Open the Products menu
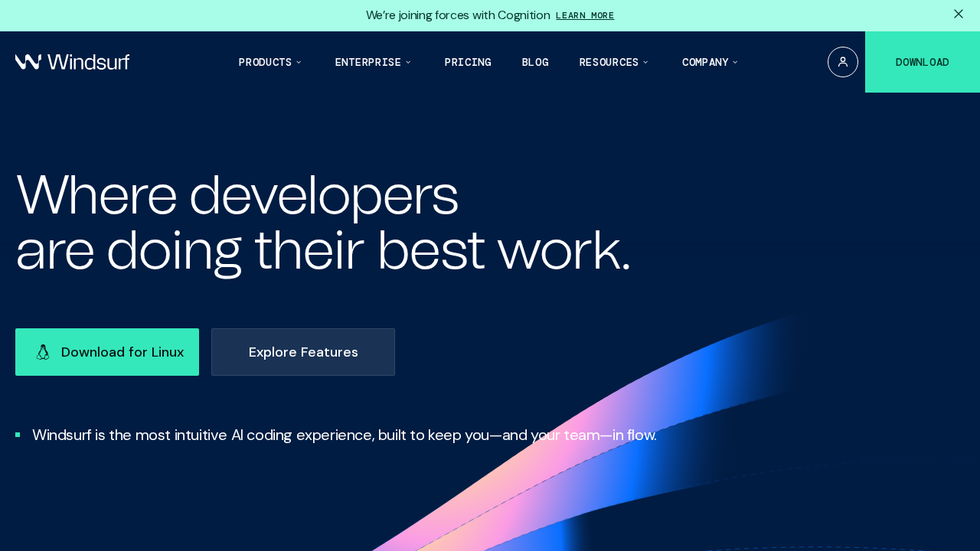The image size is (980, 551). point(265,62)
